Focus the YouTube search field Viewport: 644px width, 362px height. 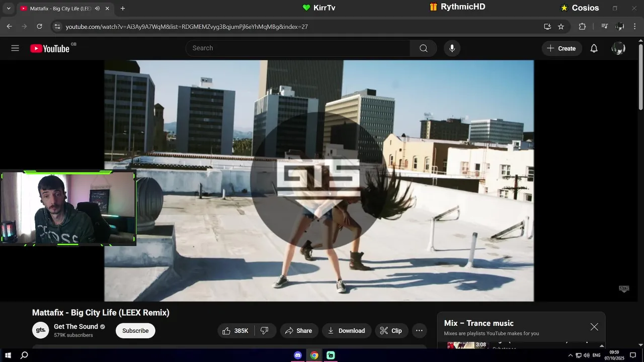[x=299, y=48]
